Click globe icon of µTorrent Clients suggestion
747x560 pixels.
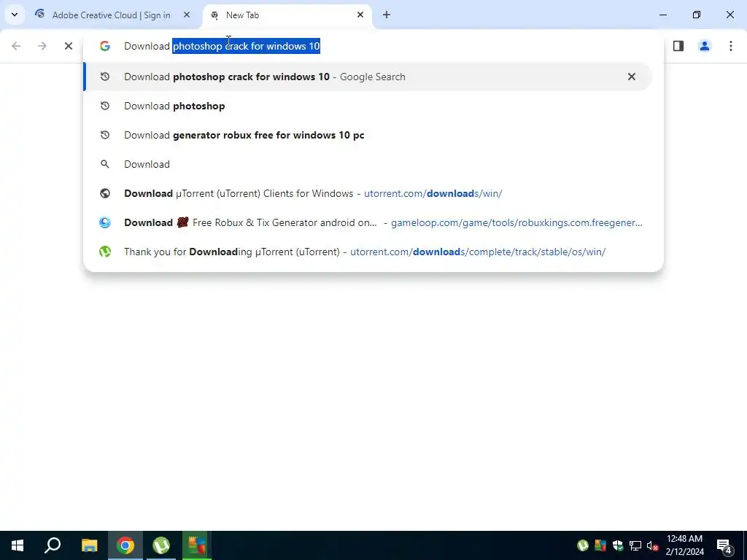tap(105, 193)
